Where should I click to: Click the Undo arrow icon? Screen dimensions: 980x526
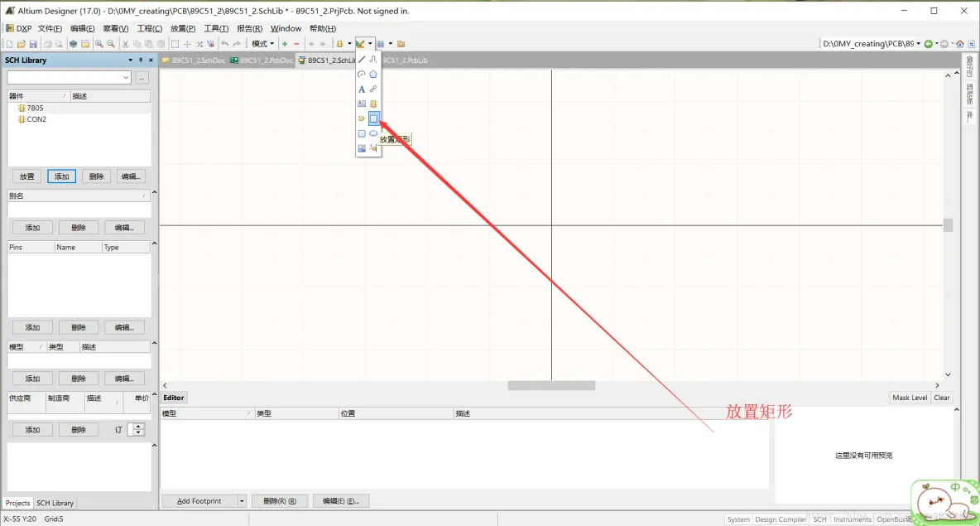pyautogui.click(x=224, y=44)
